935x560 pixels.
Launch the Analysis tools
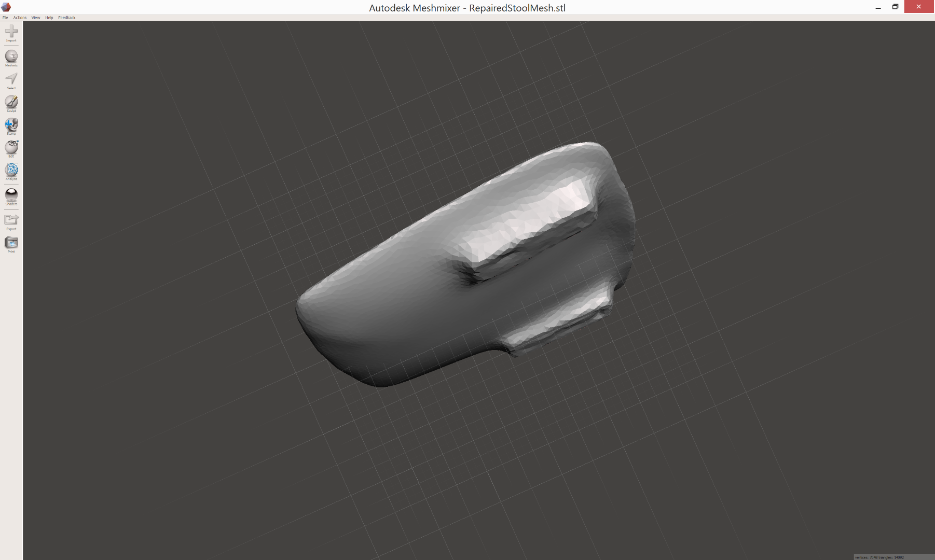tap(11, 171)
